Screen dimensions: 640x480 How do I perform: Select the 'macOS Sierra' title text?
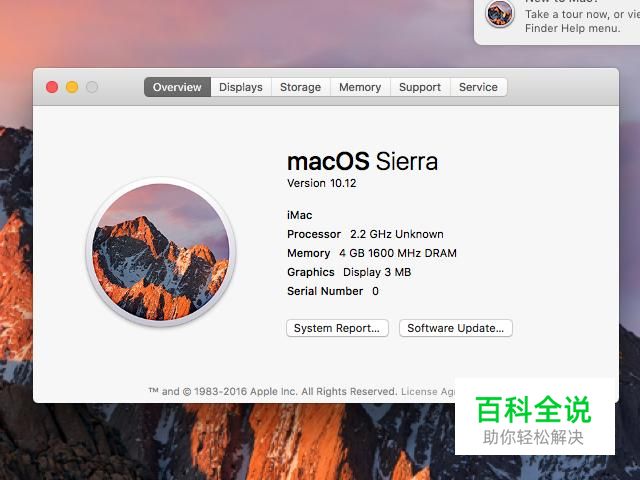pyautogui.click(x=362, y=161)
